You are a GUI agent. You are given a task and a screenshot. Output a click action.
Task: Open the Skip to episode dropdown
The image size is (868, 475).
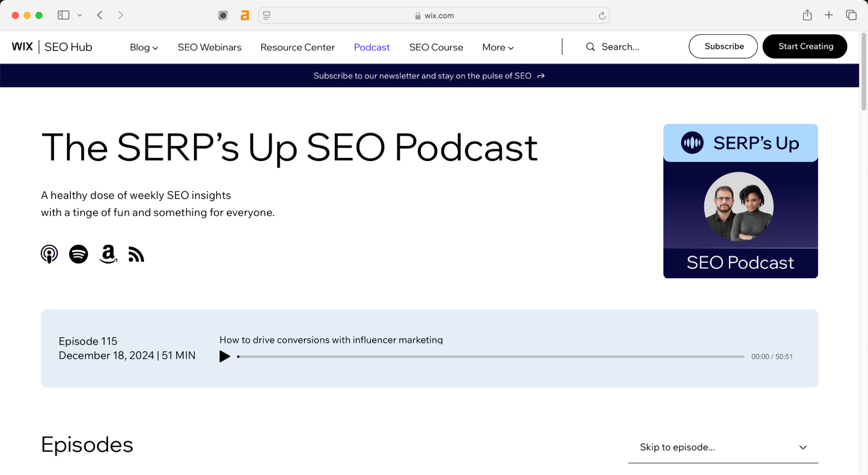722,447
